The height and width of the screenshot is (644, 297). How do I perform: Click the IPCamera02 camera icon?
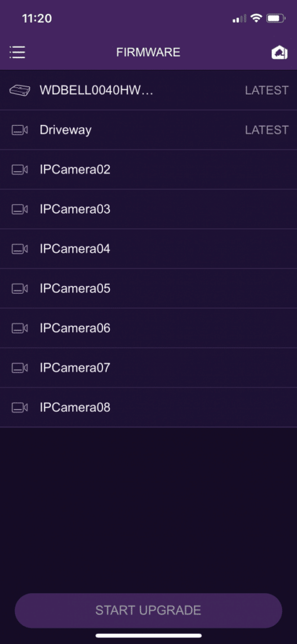click(19, 170)
